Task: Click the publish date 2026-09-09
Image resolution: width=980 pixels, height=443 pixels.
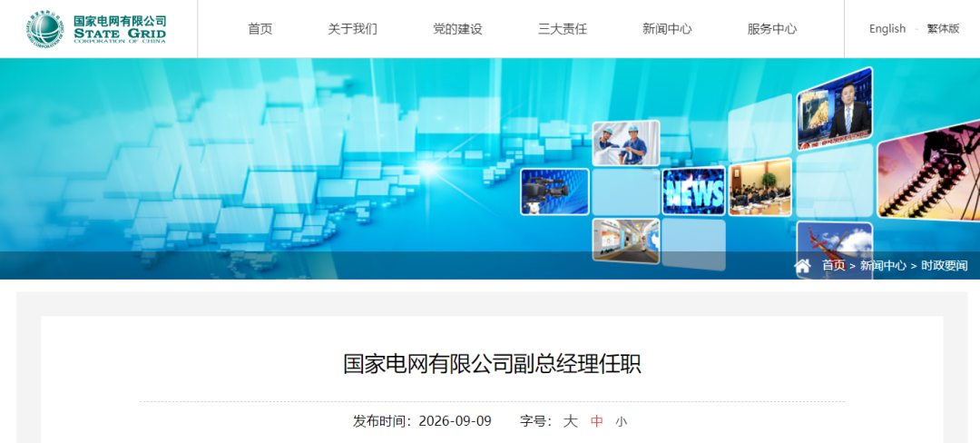Action: [455, 421]
